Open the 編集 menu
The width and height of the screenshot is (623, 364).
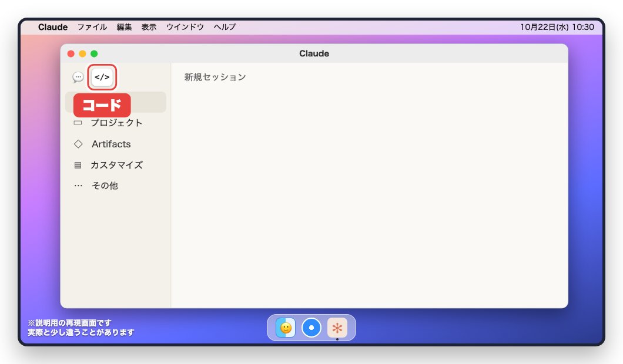(124, 27)
